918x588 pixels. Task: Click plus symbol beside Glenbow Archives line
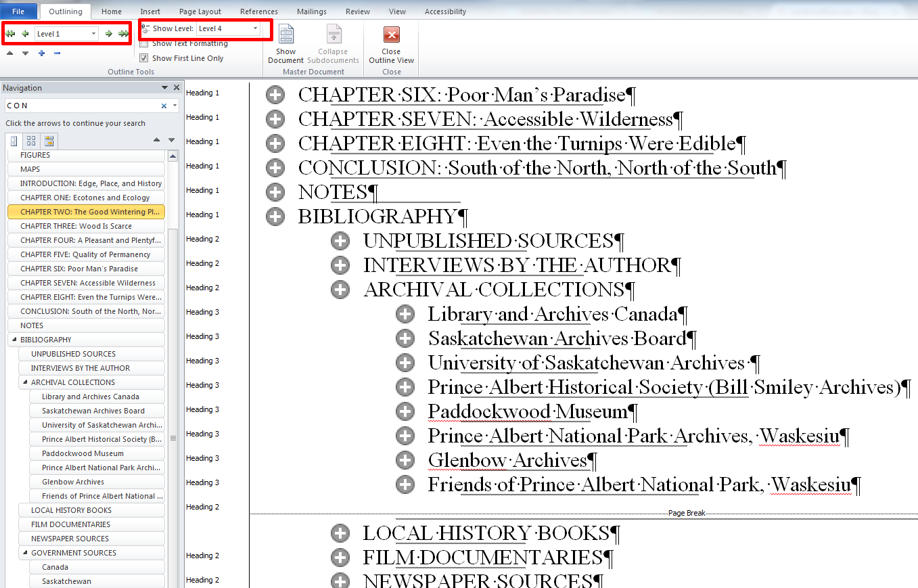405,460
